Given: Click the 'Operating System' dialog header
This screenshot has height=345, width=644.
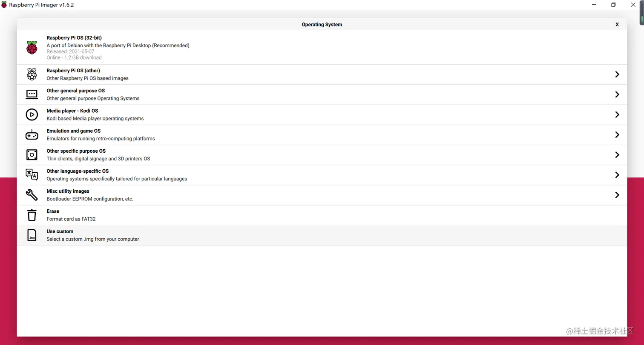Looking at the screenshot, I should 322,25.
